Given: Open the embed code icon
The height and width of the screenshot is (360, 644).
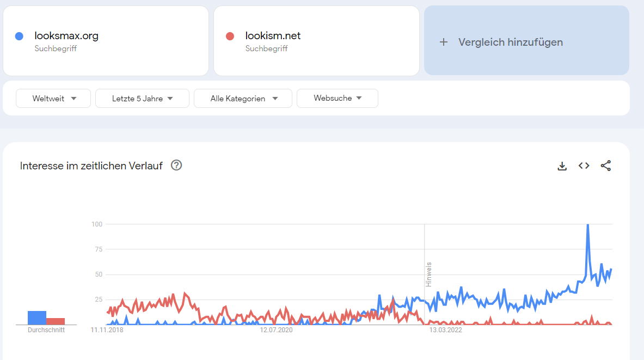Looking at the screenshot, I should 584,166.
